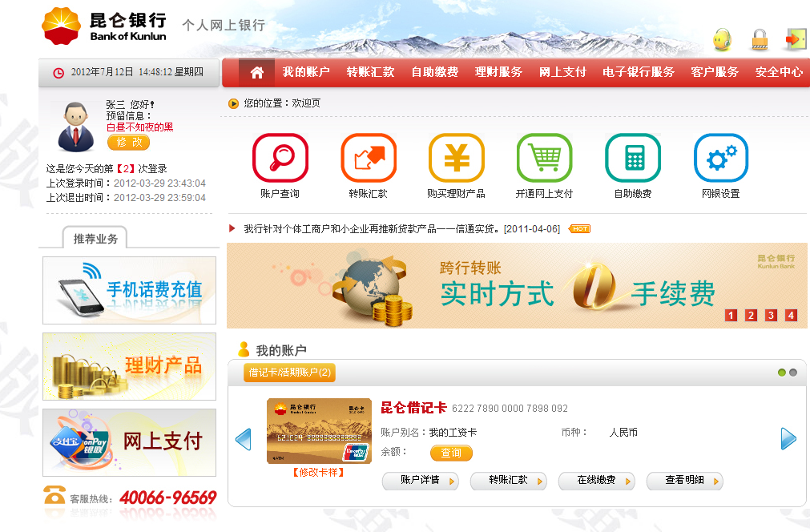Screen dimensions: 810x532
Task: Select the gray account page dot
Action: pyautogui.click(x=793, y=373)
